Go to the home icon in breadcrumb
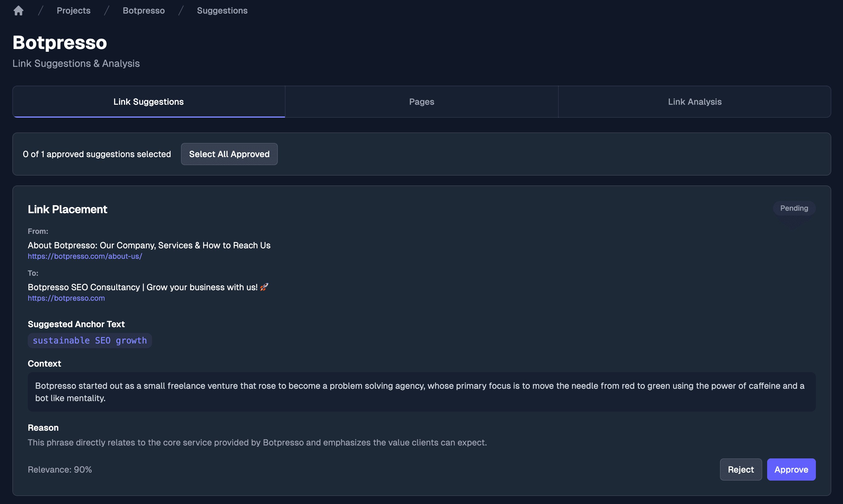Image resolution: width=843 pixels, height=504 pixels. point(19,10)
